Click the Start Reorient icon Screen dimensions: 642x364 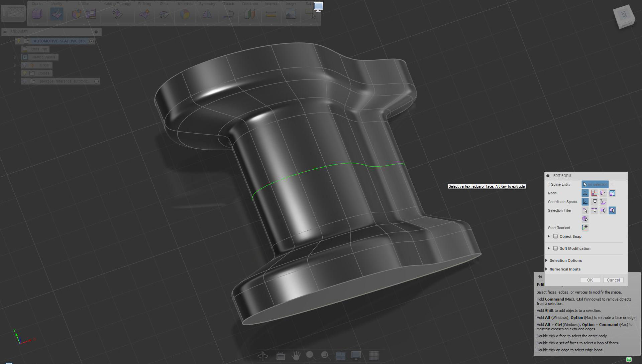pos(585,228)
